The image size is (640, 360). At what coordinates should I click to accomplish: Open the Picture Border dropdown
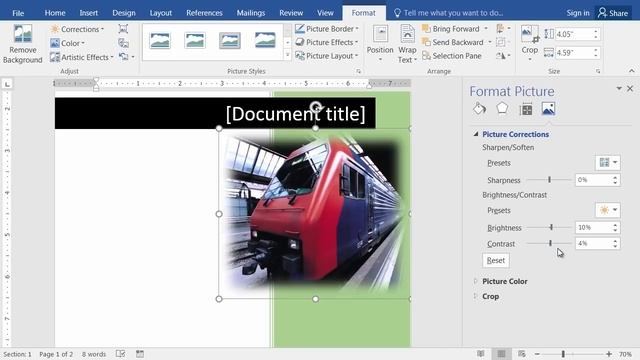(327, 29)
